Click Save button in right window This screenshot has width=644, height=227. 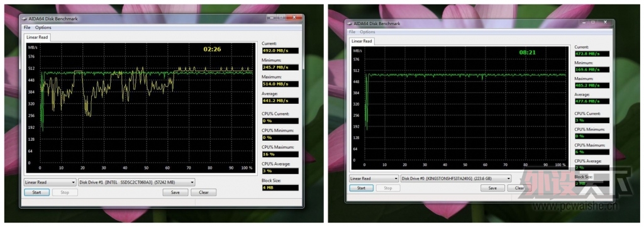pyautogui.click(x=493, y=188)
